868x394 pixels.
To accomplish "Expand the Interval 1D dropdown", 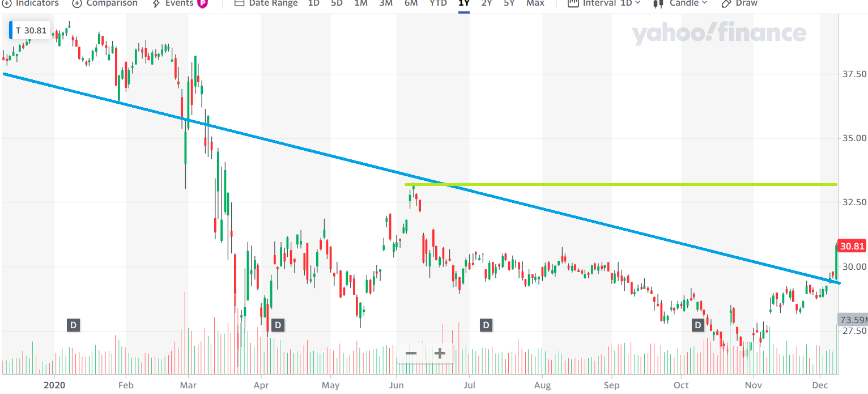I will point(604,3).
